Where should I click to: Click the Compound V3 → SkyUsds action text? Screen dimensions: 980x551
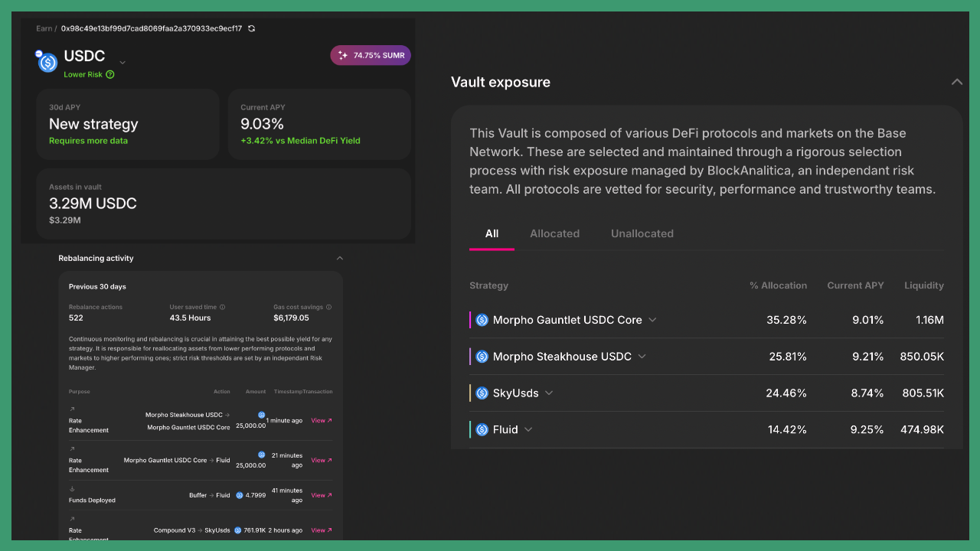[x=191, y=530]
